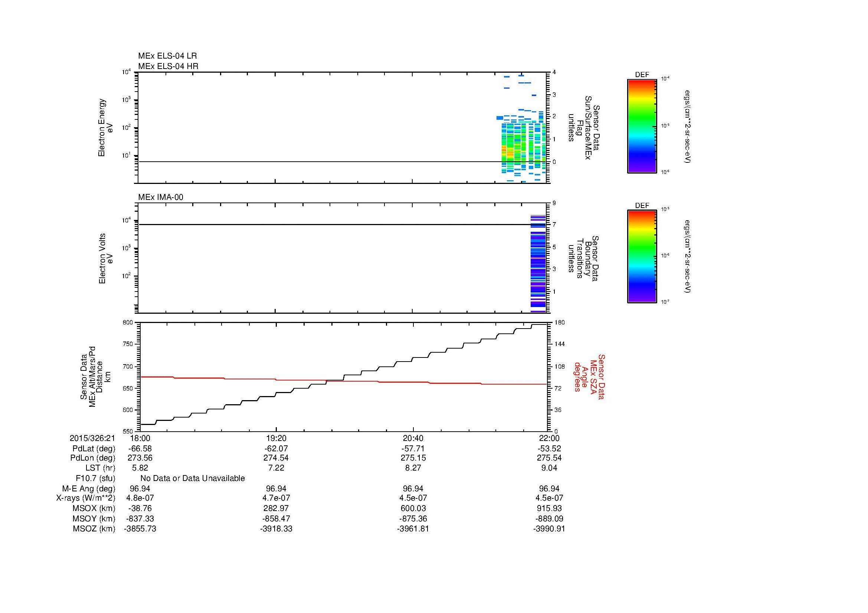Select the "LST (hr)" row label
Screen dimensions: 868x613
coord(100,468)
